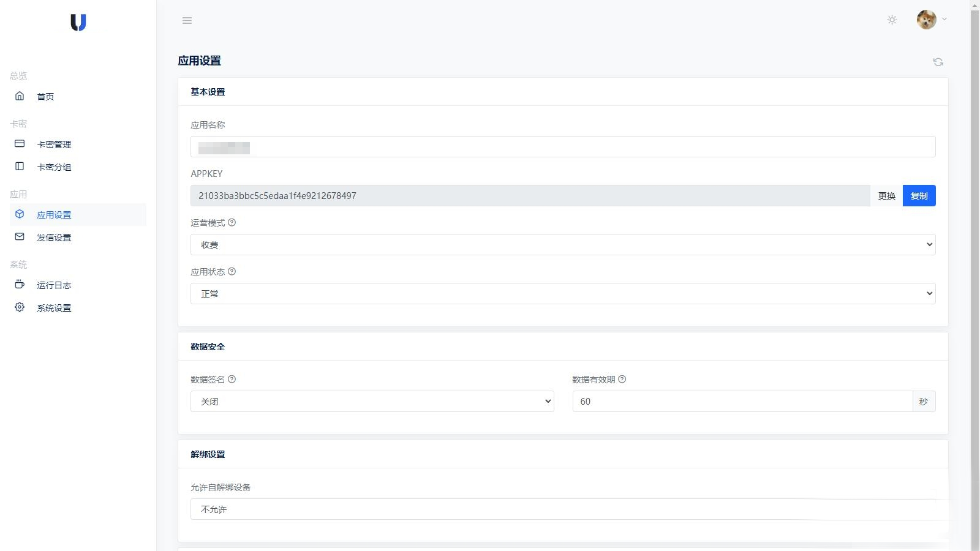Click the 应用设置 page title

click(x=200, y=61)
